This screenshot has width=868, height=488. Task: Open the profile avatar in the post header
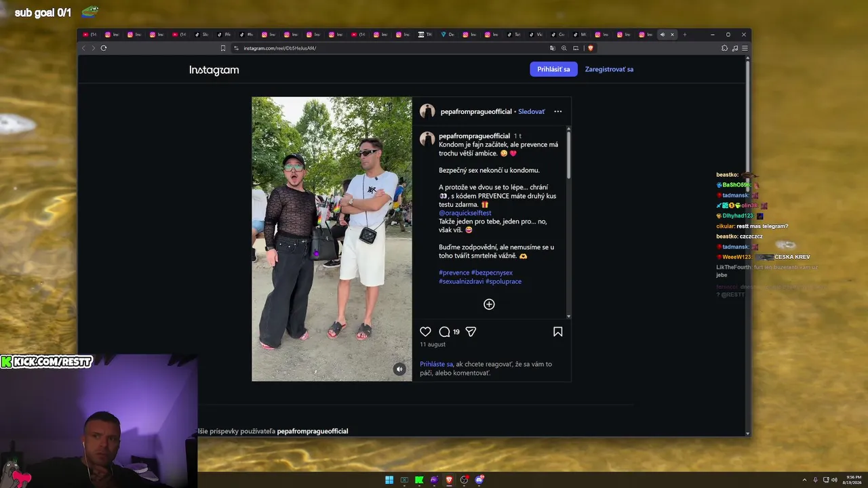click(x=427, y=111)
